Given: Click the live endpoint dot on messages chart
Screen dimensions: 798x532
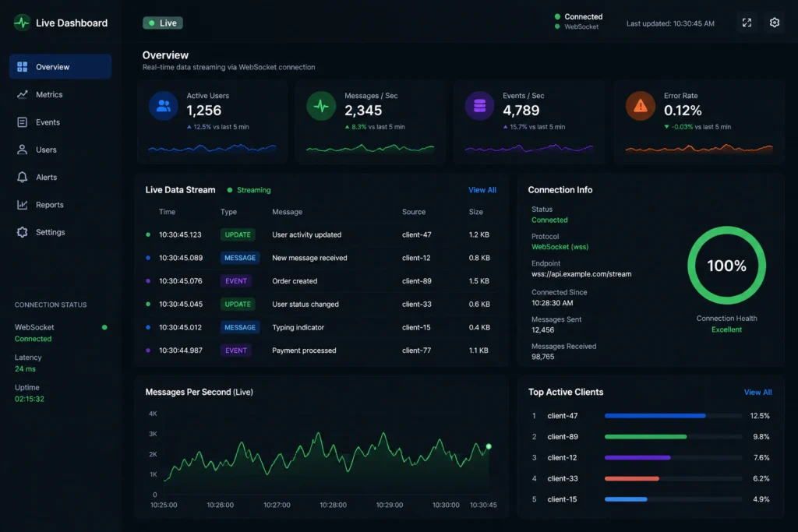Looking at the screenshot, I should pyautogui.click(x=489, y=446).
